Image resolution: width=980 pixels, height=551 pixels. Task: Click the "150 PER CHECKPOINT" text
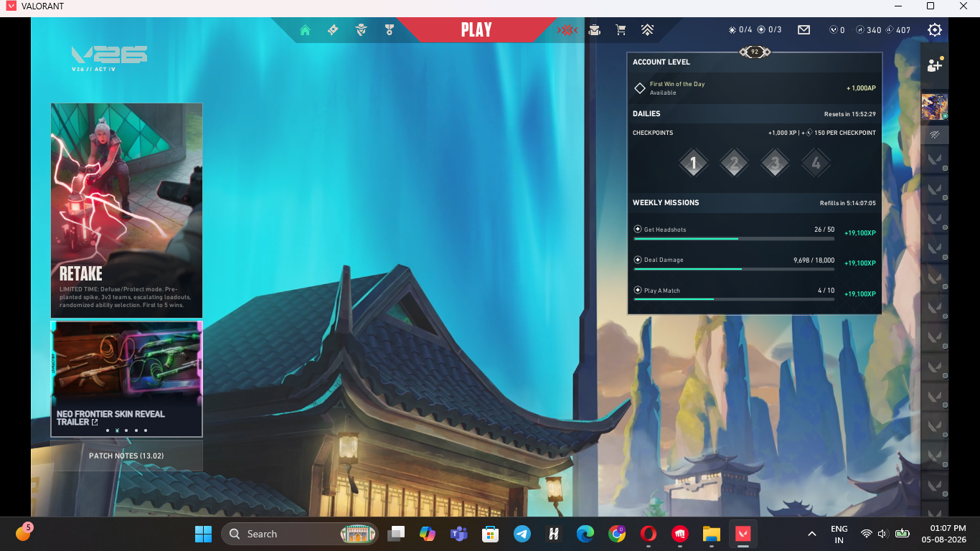(x=845, y=133)
